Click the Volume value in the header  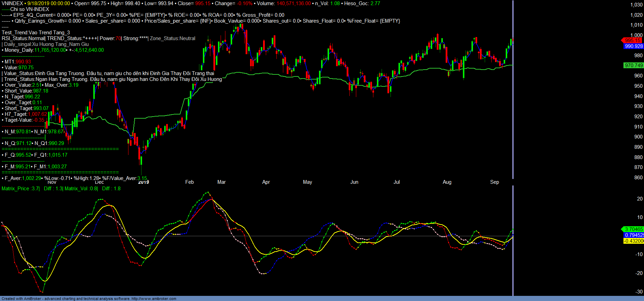[293, 3]
